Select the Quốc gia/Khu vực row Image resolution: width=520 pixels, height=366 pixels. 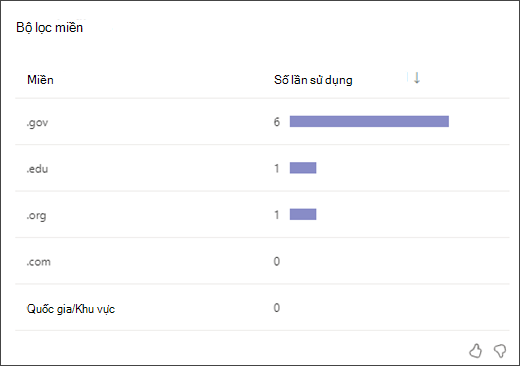click(x=262, y=307)
